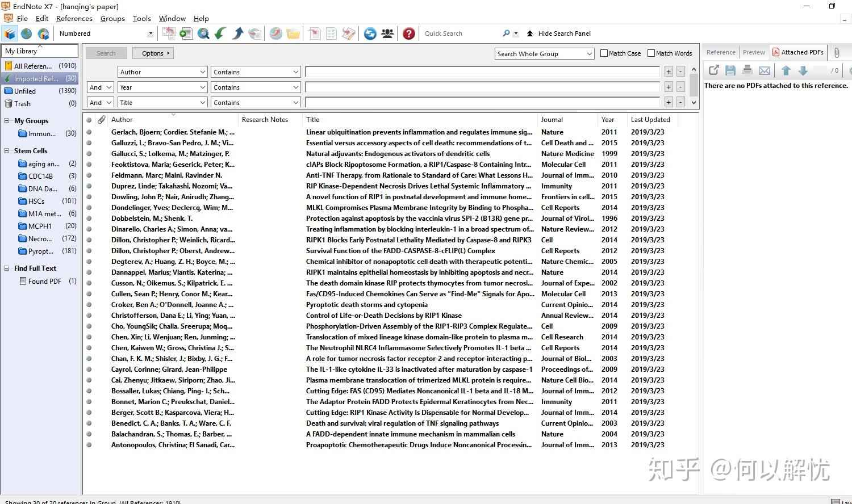The width and height of the screenshot is (852, 504).
Task: Collapse the Stem Cells group set
Action: 7,151
